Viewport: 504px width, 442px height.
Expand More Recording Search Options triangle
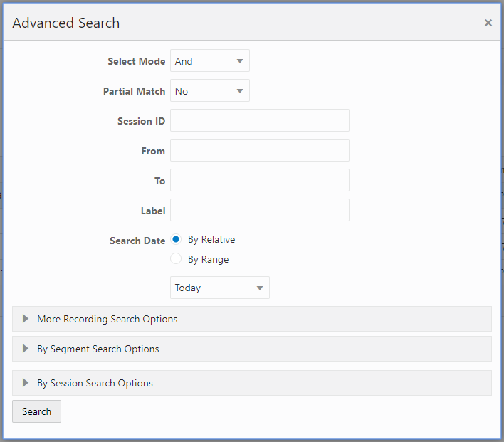coord(26,319)
